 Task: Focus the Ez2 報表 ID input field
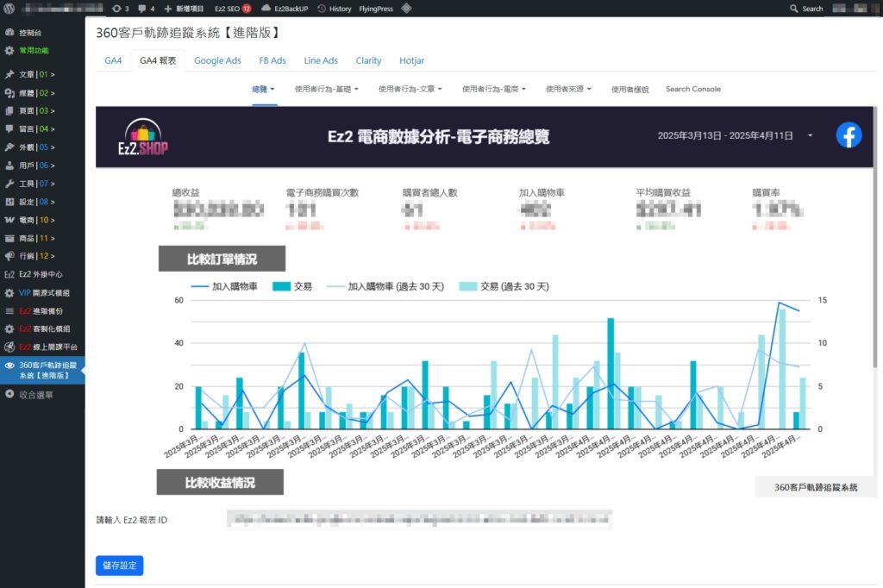coord(420,519)
